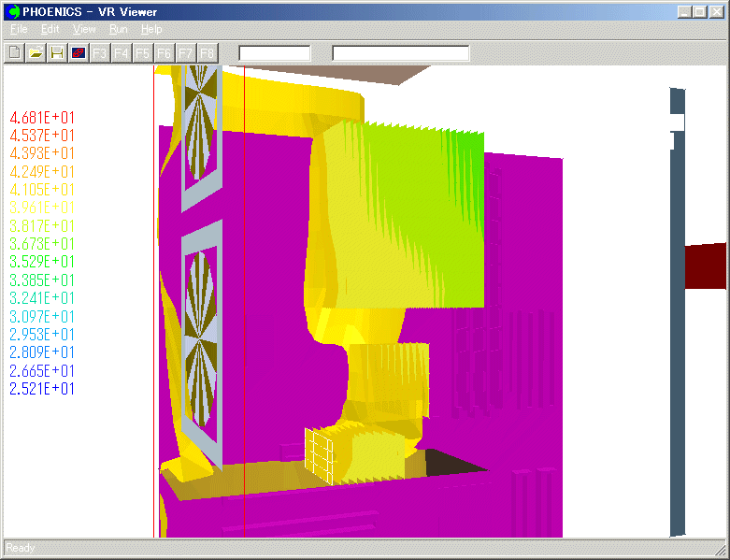Open the File menu
730x560 pixels.
click(19, 29)
